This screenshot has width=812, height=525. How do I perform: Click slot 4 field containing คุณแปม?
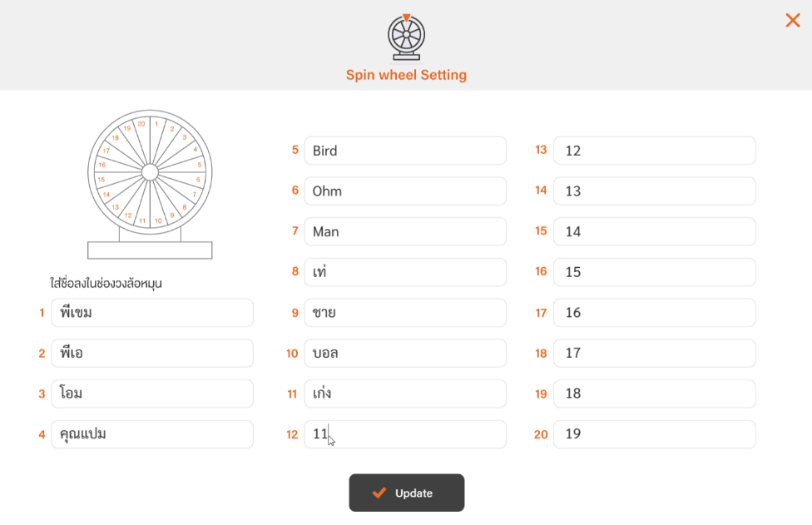click(152, 433)
